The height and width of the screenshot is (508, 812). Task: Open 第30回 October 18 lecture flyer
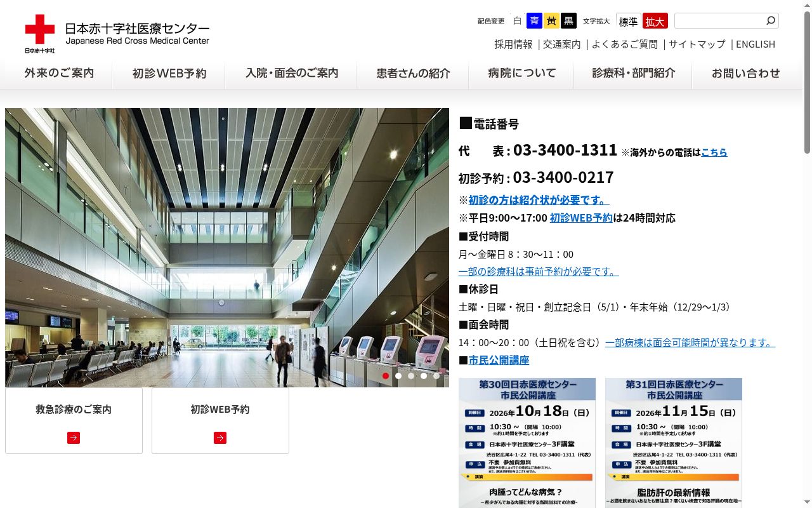527,443
